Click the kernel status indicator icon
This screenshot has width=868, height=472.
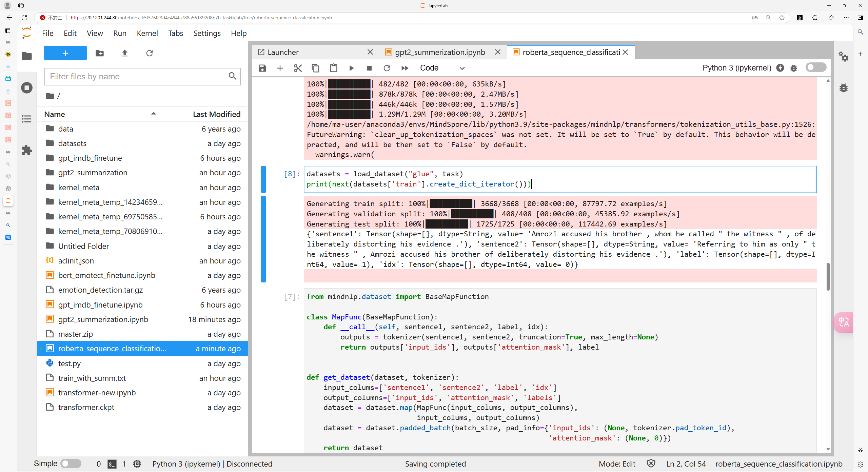780,68
